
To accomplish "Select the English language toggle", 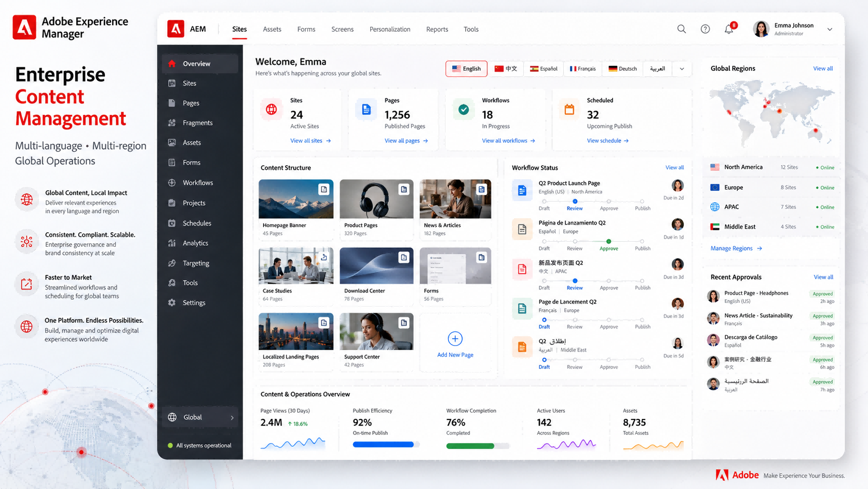I will [x=466, y=69].
